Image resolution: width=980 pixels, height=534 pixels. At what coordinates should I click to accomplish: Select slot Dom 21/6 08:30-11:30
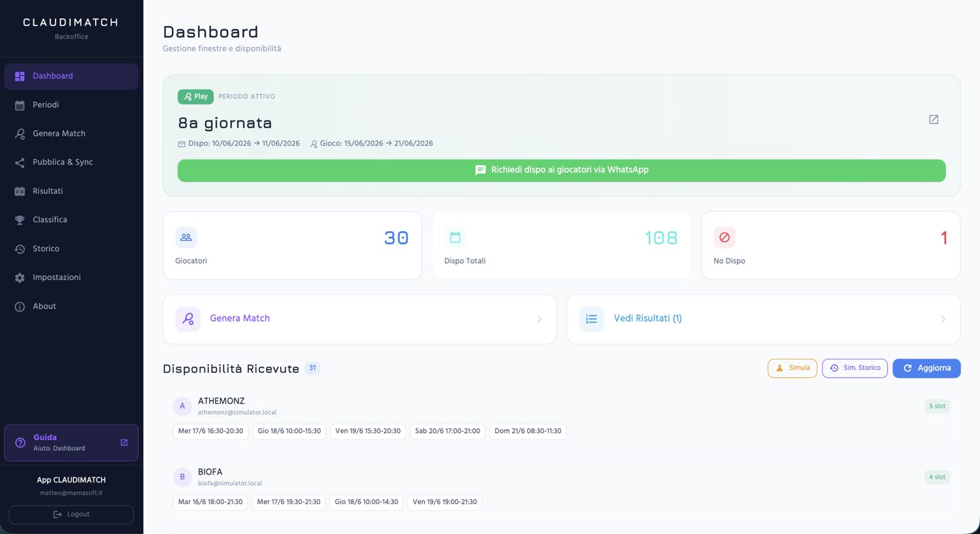tap(528, 432)
